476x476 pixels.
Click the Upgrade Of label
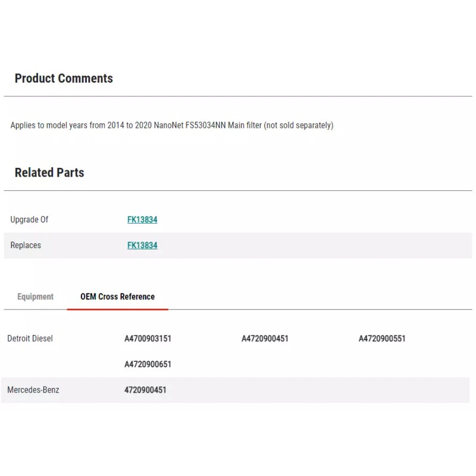pyautogui.click(x=29, y=220)
